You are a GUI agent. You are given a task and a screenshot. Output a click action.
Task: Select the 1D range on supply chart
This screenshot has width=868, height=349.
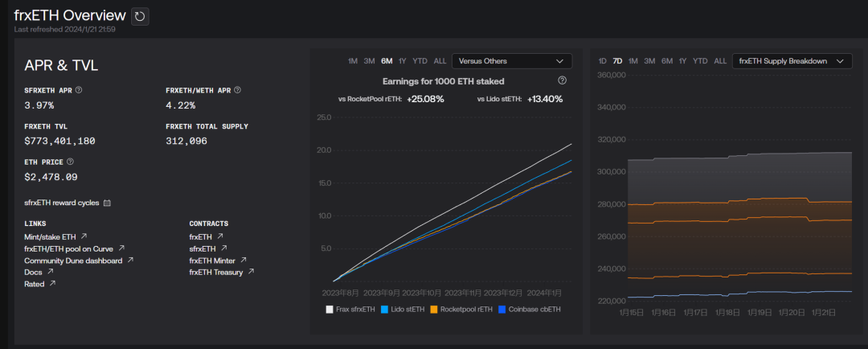(x=603, y=61)
